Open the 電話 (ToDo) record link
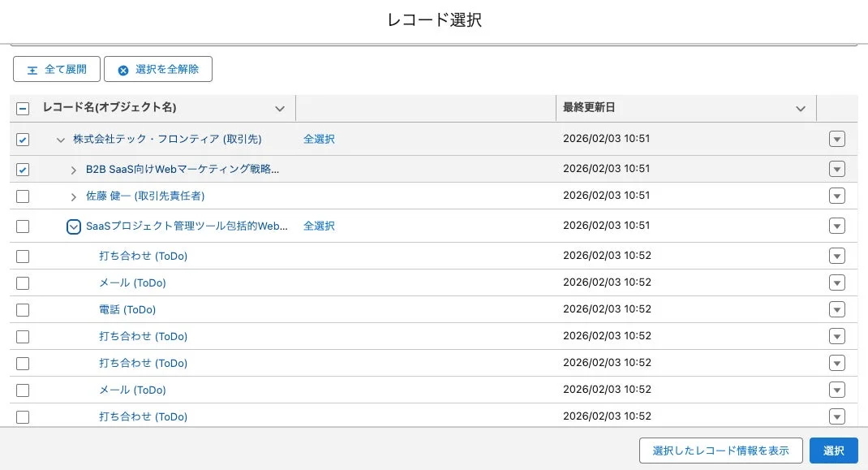This screenshot has height=470, width=868. pyautogui.click(x=127, y=309)
